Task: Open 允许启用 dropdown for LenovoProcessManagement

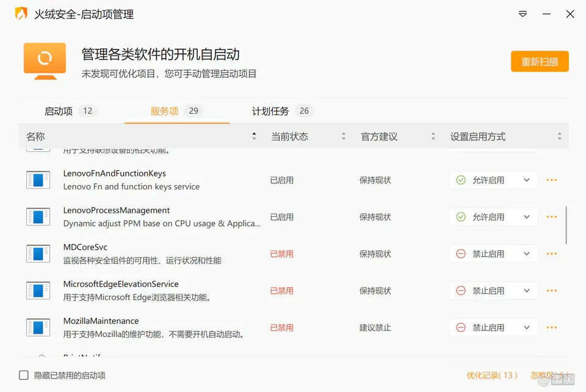Action: 494,217
